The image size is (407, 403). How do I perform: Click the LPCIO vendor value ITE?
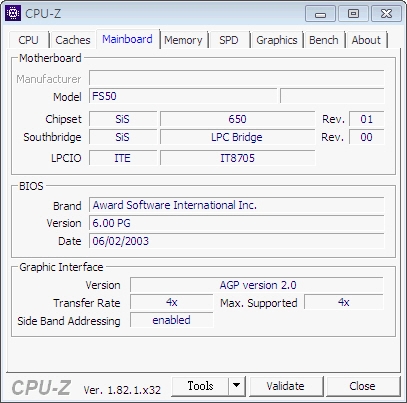pos(123,158)
